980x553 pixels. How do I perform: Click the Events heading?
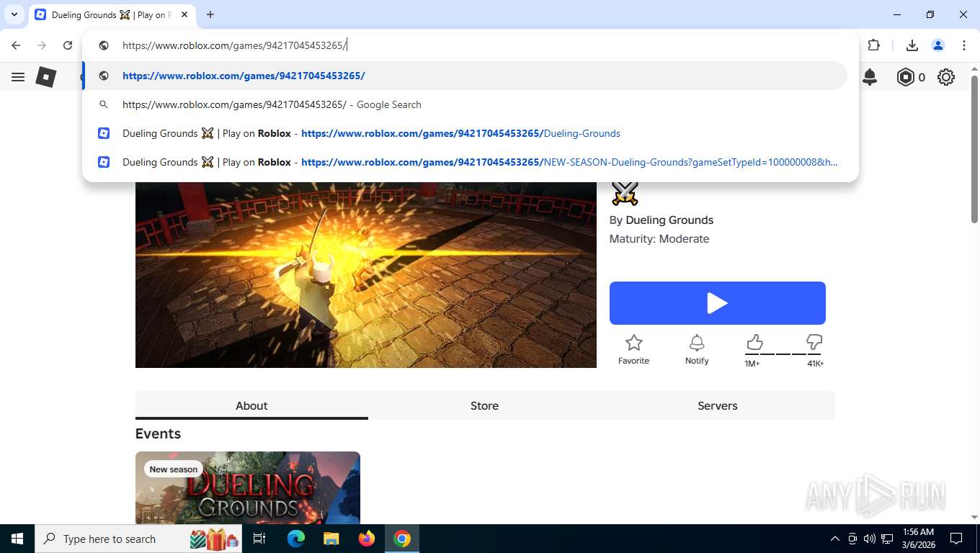click(158, 433)
